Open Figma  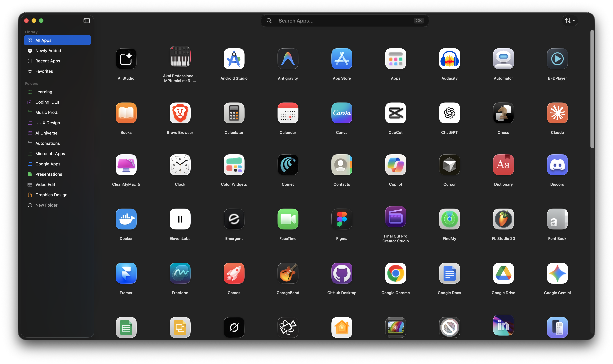pos(341,219)
